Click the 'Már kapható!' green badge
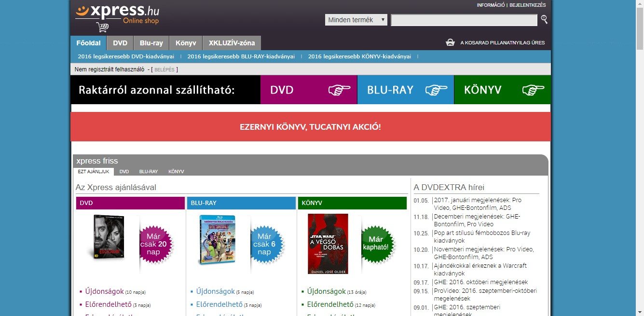The image size is (644, 316). (378, 244)
